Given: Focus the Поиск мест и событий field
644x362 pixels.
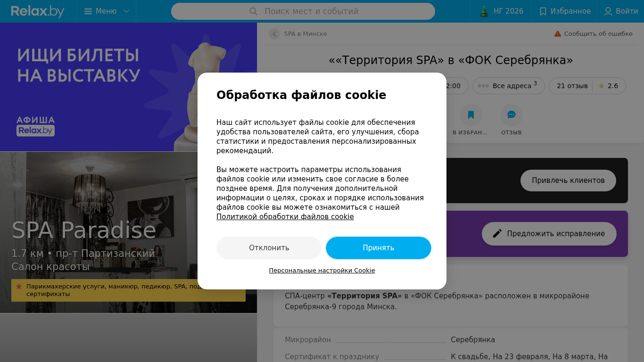Looking at the screenshot, I should (x=303, y=11).
